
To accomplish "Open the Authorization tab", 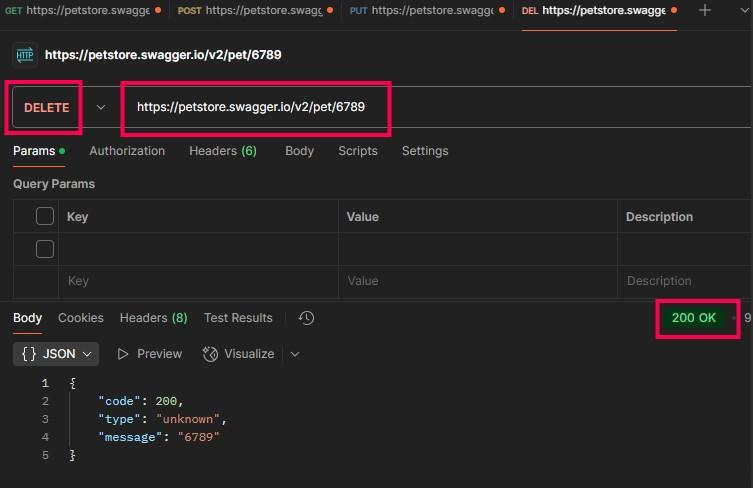I will pyautogui.click(x=127, y=151).
